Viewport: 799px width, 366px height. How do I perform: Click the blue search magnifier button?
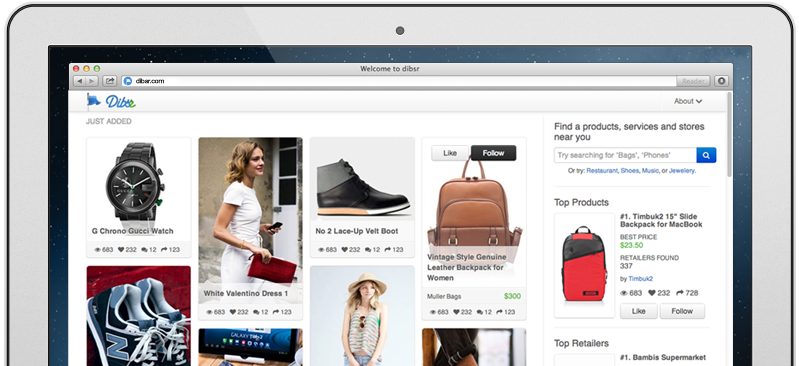pos(706,155)
